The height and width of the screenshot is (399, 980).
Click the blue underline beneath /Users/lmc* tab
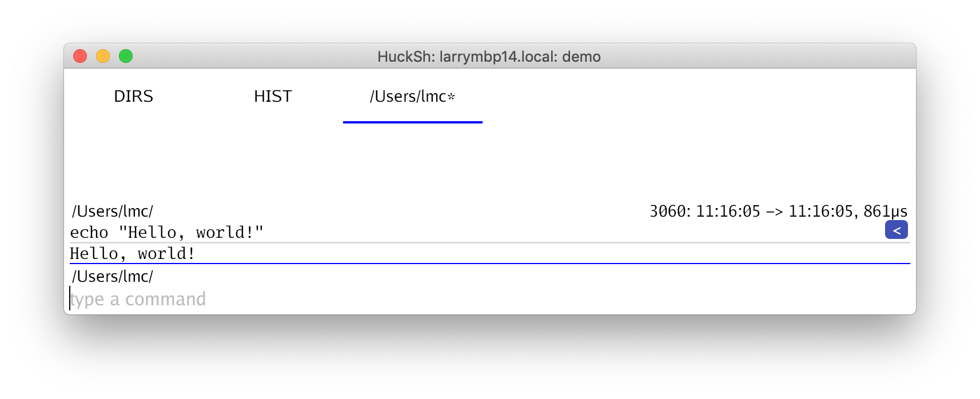pyautogui.click(x=413, y=122)
